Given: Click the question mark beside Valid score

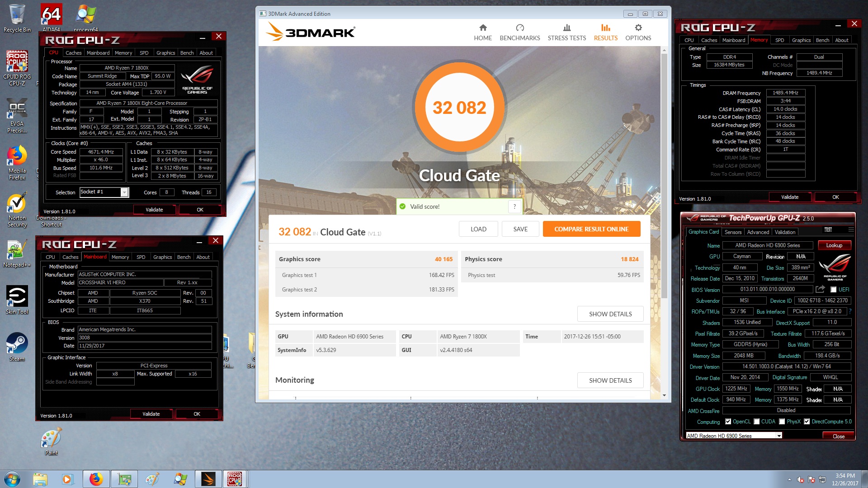Looking at the screenshot, I should (514, 206).
